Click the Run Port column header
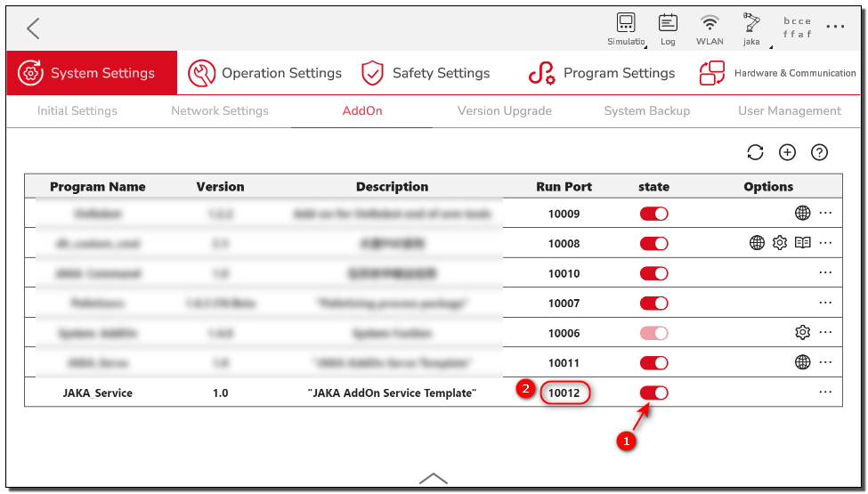This screenshot has height=494, width=868. [x=564, y=187]
